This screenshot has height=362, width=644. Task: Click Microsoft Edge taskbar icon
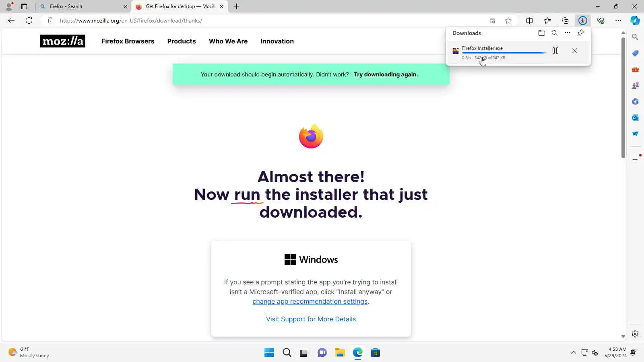(x=358, y=353)
